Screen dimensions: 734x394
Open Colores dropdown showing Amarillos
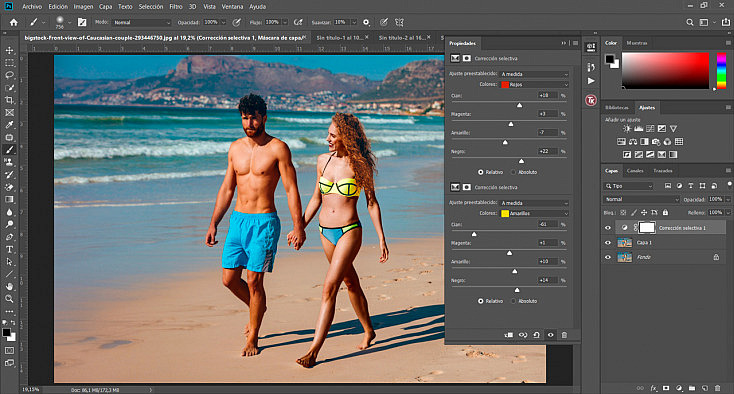click(x=535, y=213)
